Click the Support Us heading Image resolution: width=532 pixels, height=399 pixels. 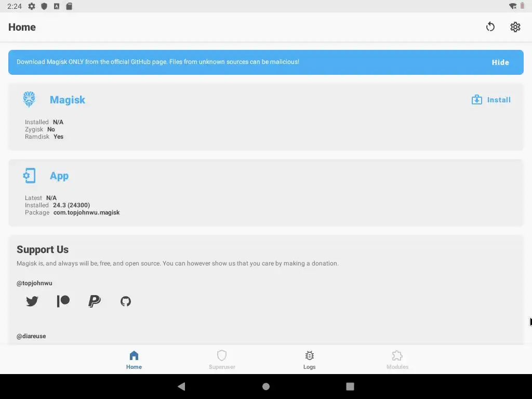[43, 250]
